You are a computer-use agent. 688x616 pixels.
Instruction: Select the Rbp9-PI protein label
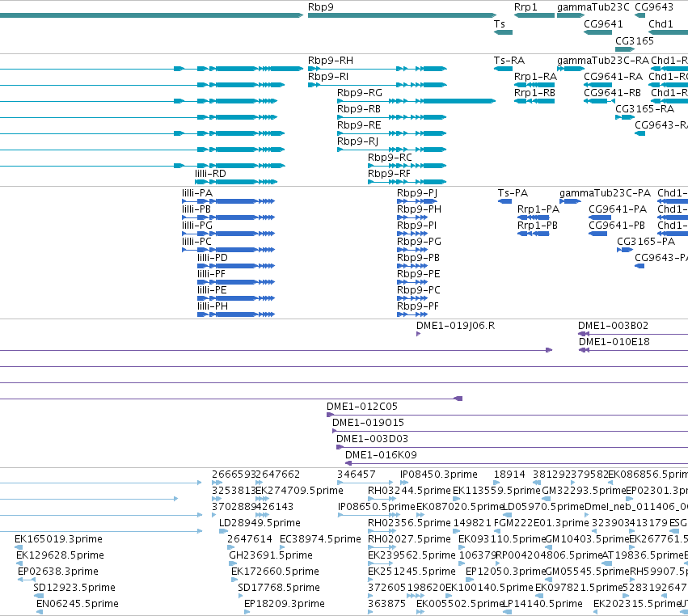(x=417, y=225)
